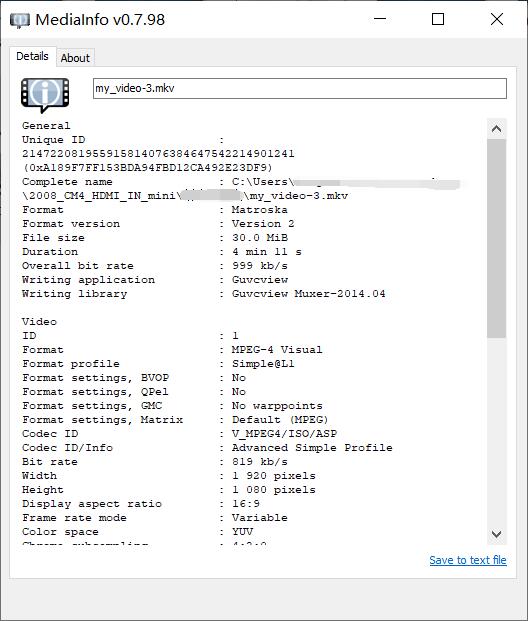
Task: Click the General section heading
Action: point(46,126)
